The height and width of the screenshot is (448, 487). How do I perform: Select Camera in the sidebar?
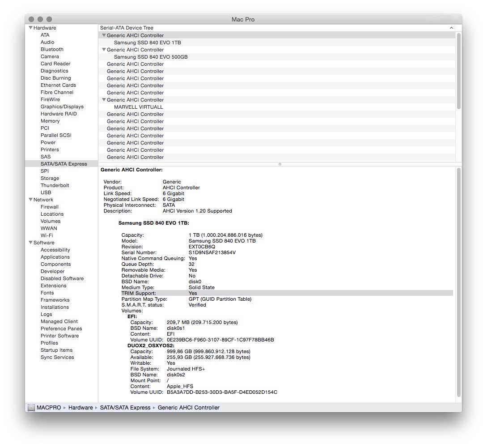pyautogui.click(x=50, y=56)
